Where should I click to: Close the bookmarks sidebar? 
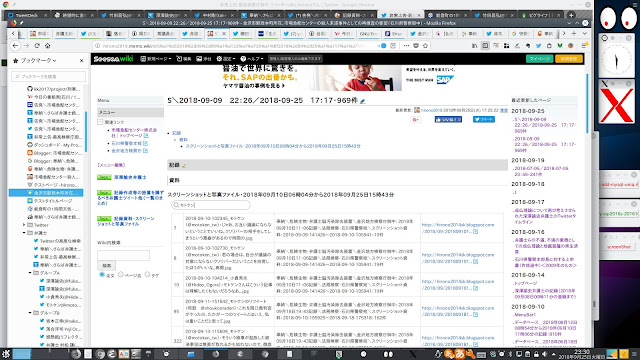pos(81,60)
